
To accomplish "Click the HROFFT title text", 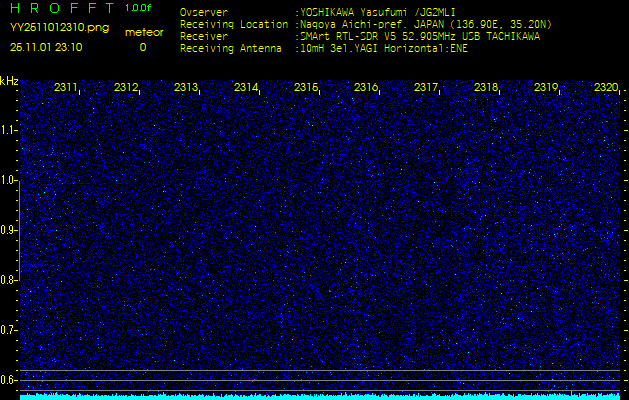I will click(62, 8).
